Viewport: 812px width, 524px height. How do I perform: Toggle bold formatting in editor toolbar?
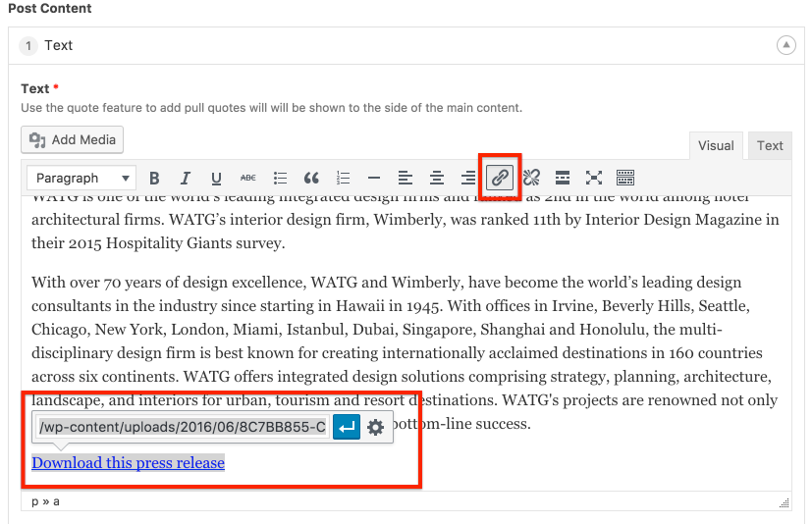[154, 178]
